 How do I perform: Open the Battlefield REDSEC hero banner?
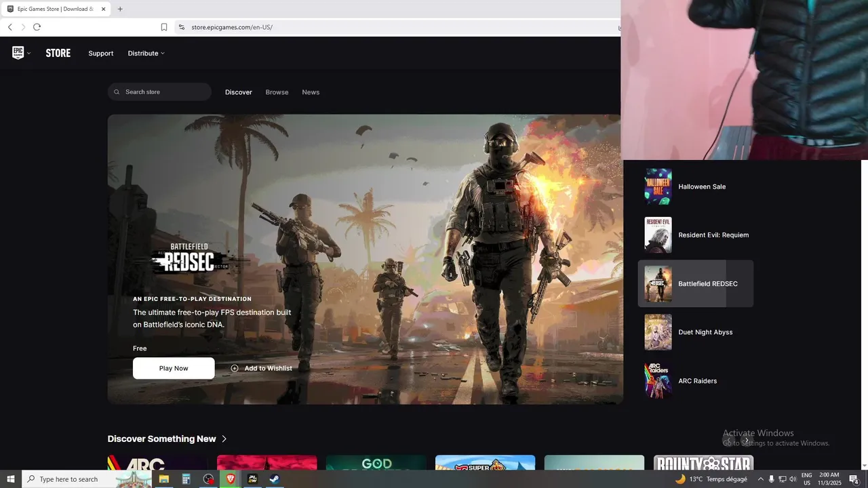point(365,259)
